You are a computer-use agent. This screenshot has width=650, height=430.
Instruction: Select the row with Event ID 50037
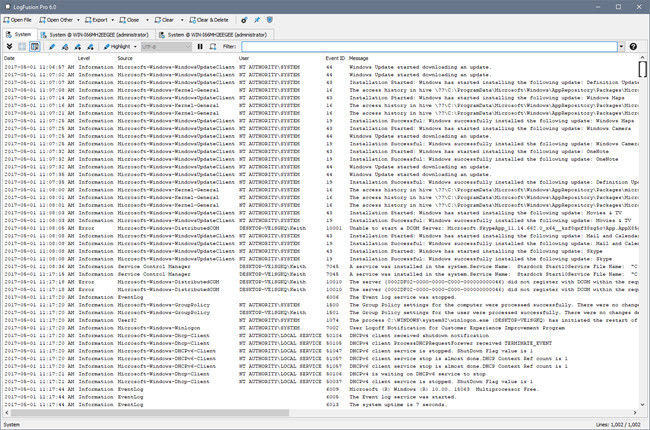(x=321, y=381)
